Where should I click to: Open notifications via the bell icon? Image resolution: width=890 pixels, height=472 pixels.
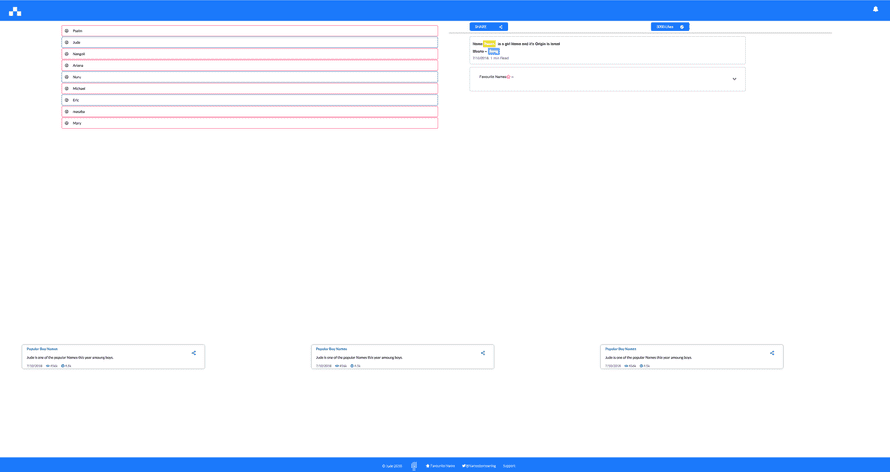click(875, 9)
